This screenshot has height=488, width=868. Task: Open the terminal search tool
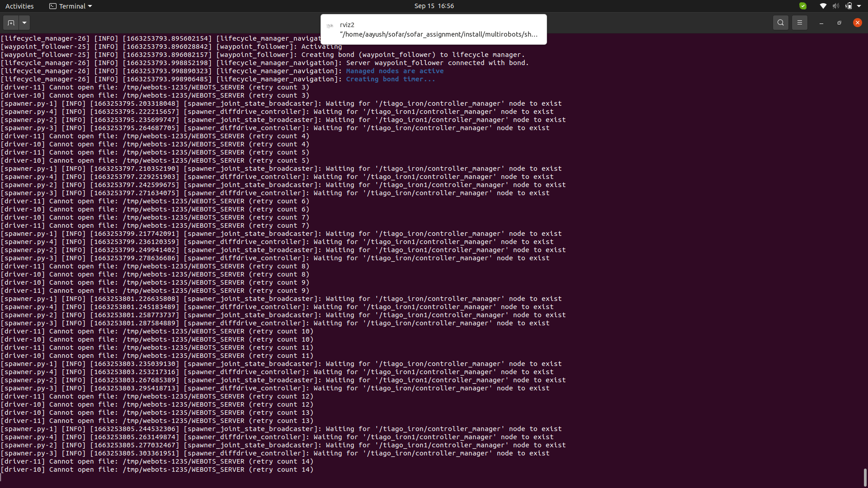pyautogui.click(x=781, y=23)
